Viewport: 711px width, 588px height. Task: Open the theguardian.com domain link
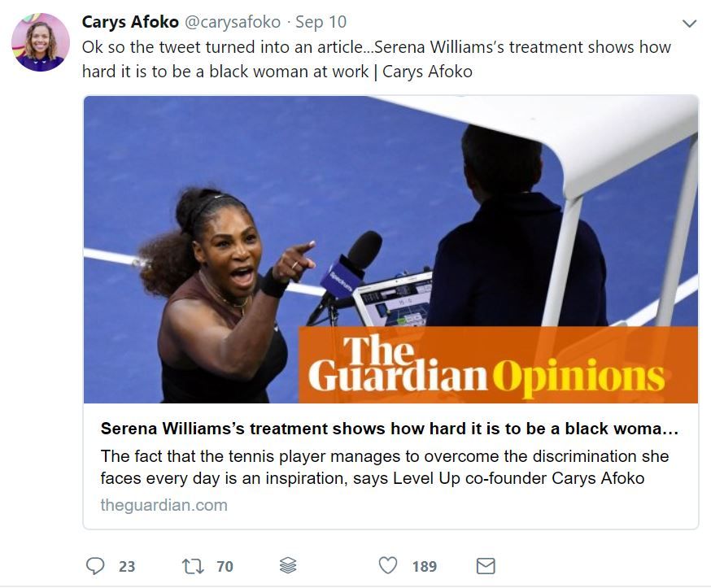(164, 504)
